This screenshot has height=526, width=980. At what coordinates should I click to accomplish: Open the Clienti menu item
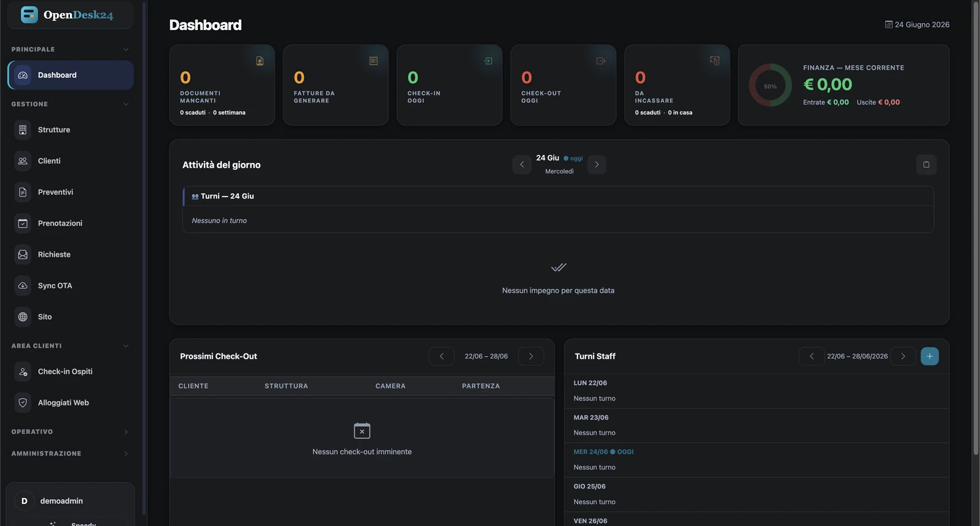(70, 161)
